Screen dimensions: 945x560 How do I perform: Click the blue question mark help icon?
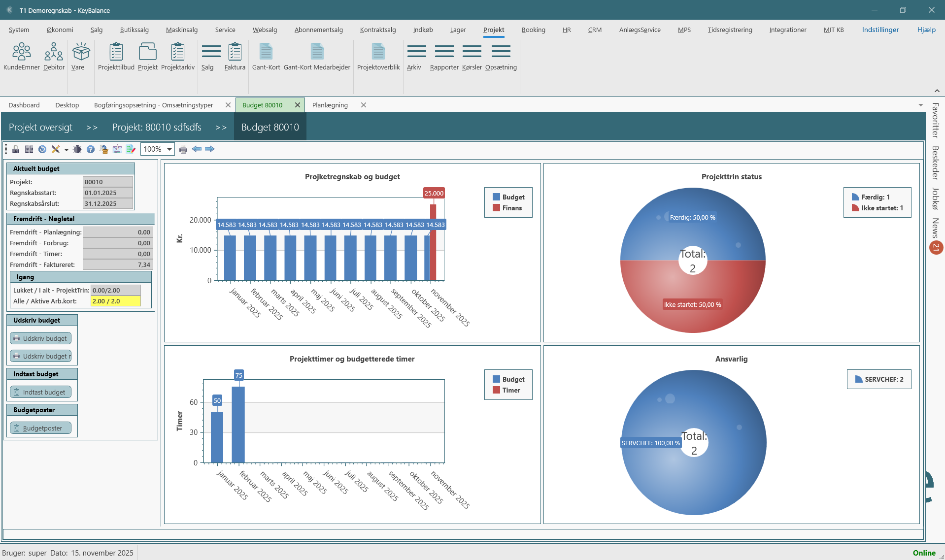coord(91,149)
